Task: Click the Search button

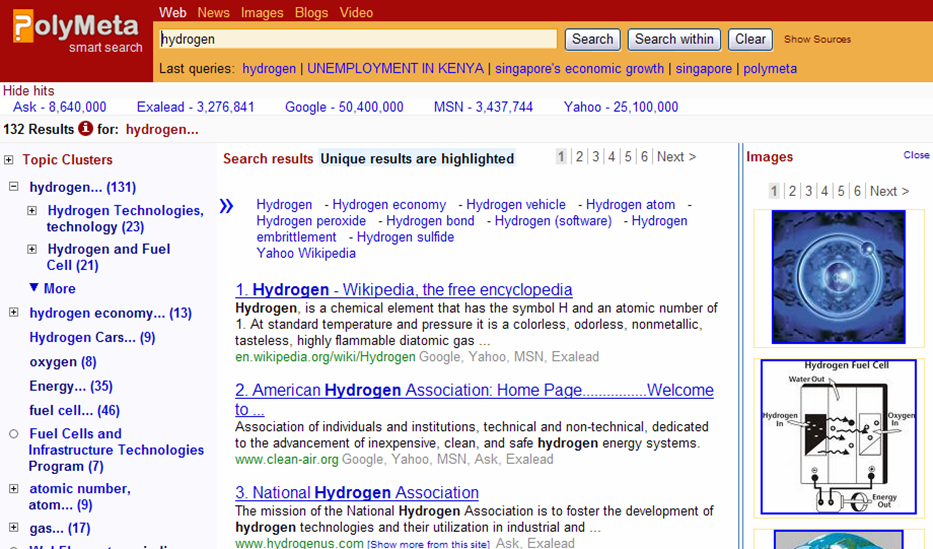Action: 593,39
